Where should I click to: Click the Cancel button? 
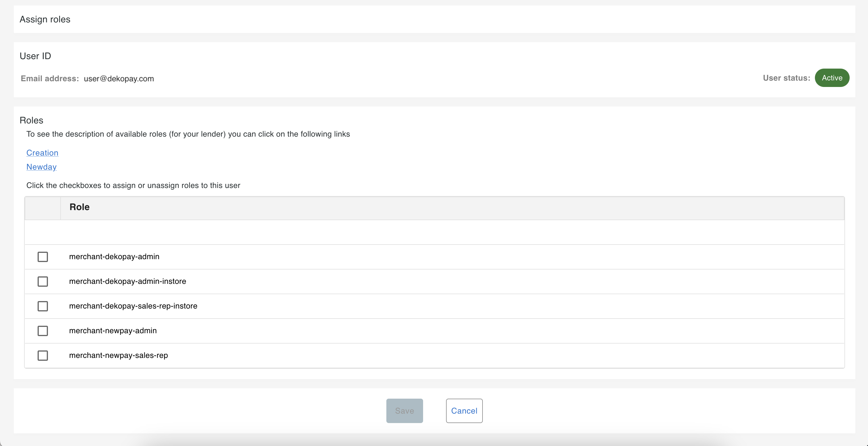464,411
